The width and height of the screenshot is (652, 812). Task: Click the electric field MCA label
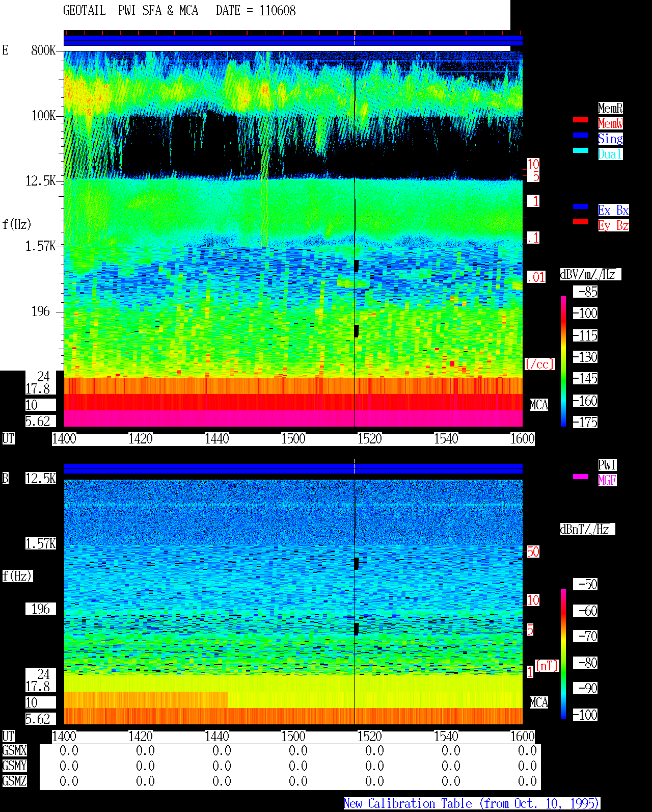point(539,405)
